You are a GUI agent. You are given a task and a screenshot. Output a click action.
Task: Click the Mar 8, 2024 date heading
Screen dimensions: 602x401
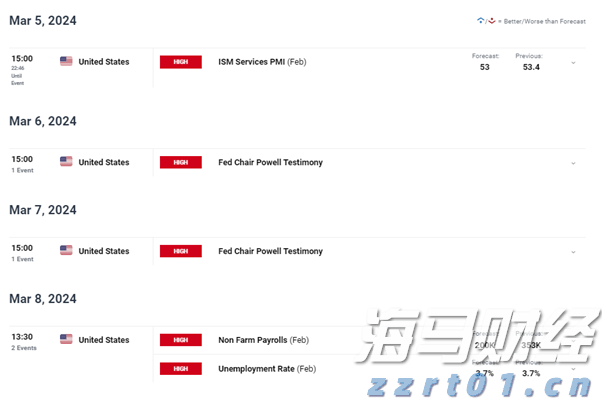click(42, 299)
